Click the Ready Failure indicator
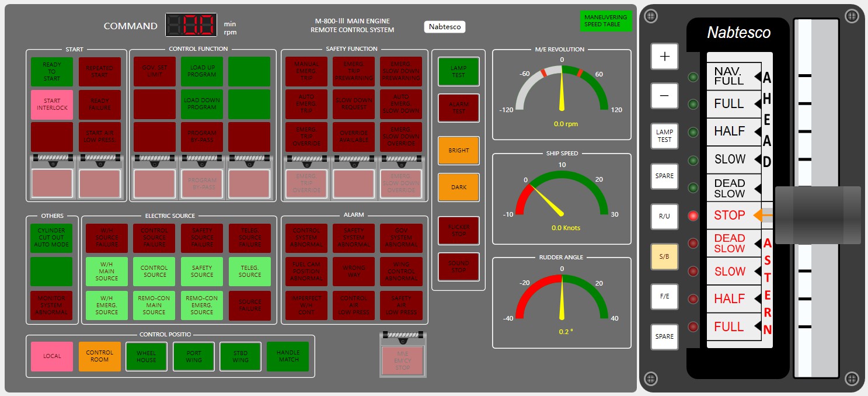Screen dimensions: 868x396 point(100,105)
